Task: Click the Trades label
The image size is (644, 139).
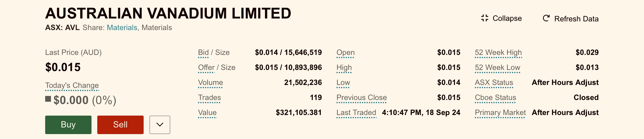Action: 209,97
